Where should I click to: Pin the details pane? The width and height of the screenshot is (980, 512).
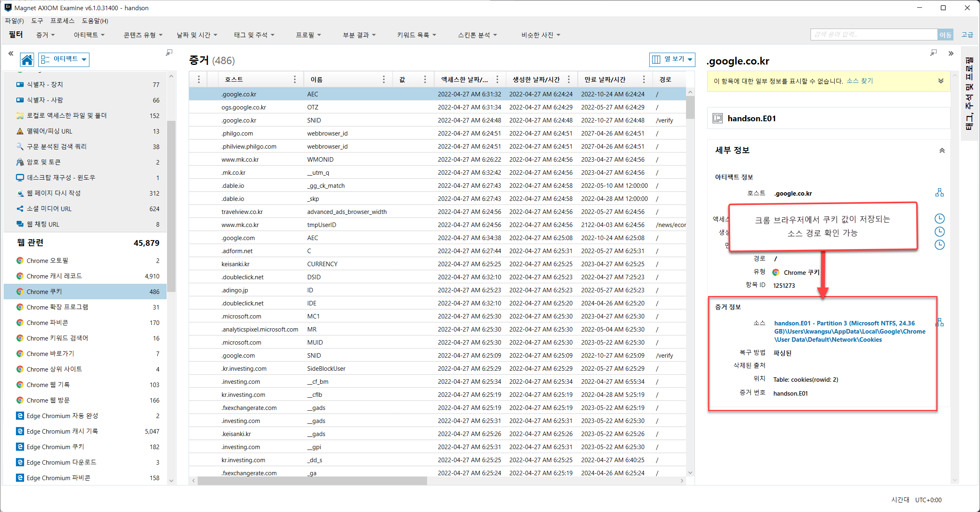[x=933, y=53]
